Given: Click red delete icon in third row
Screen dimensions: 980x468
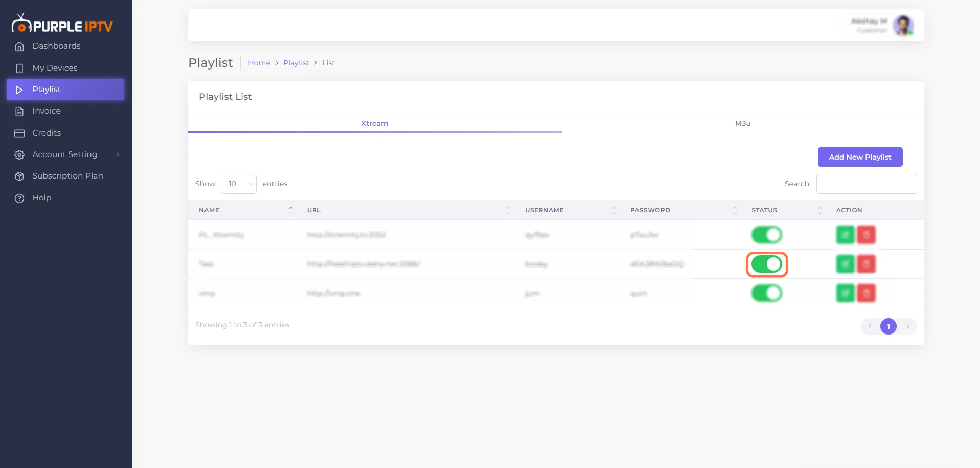Looking at the screenshot, I should (866, 293).
